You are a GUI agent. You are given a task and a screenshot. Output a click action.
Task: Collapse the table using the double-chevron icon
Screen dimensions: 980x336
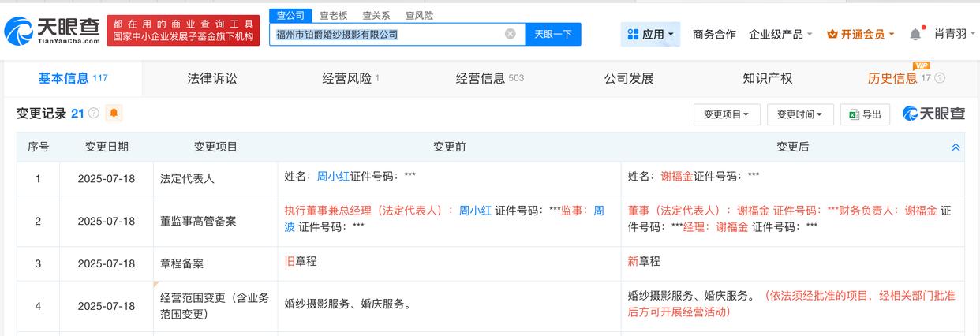tap(956, 147)
